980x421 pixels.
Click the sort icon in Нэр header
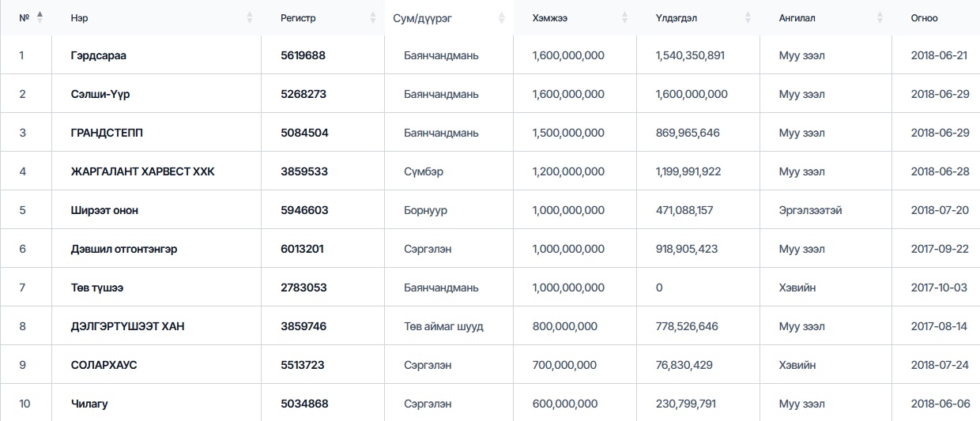coord(250,17)
